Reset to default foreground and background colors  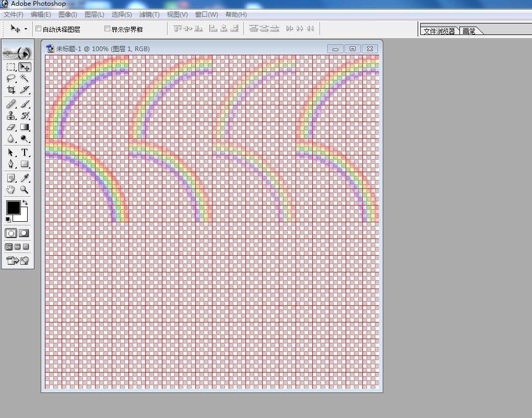(8, 219)
